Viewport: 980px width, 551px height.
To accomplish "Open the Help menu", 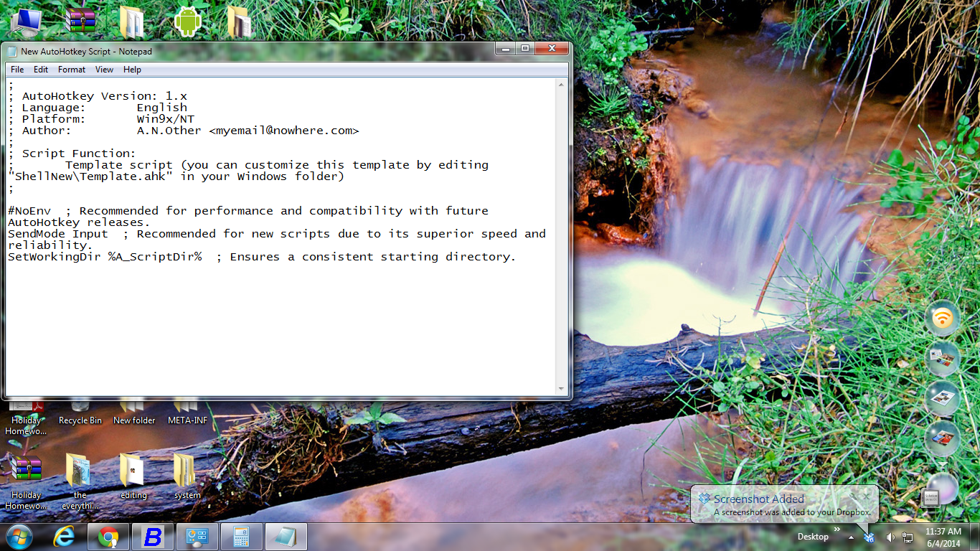I will coord(132,70).
